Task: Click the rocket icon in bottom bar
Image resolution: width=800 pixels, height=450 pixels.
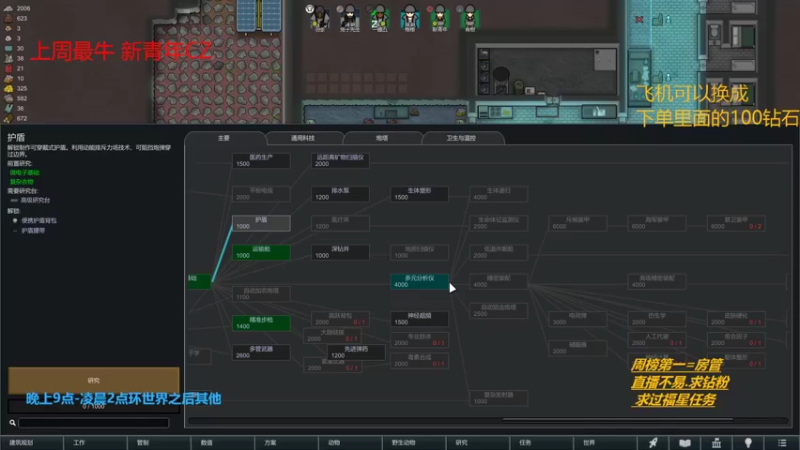Action: click(653, 443)
